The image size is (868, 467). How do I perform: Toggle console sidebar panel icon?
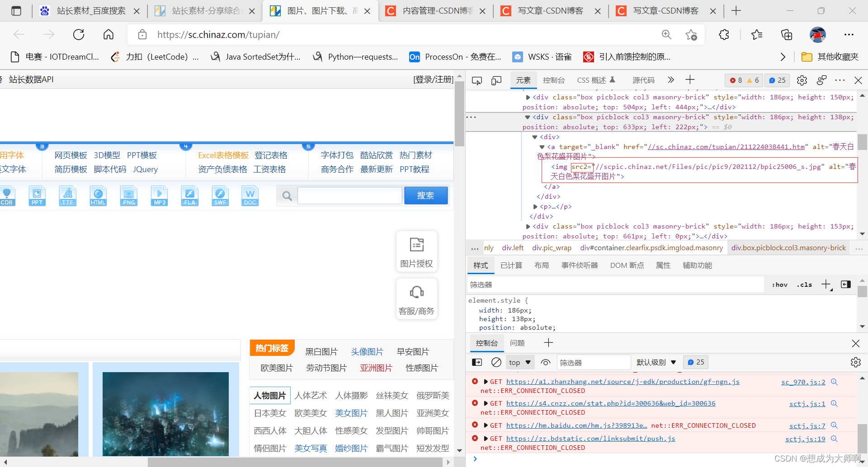[x=477, y=362]
